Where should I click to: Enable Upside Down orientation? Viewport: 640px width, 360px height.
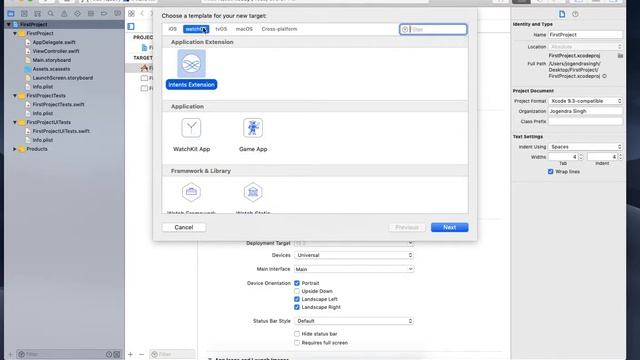[x=297, y=291]
